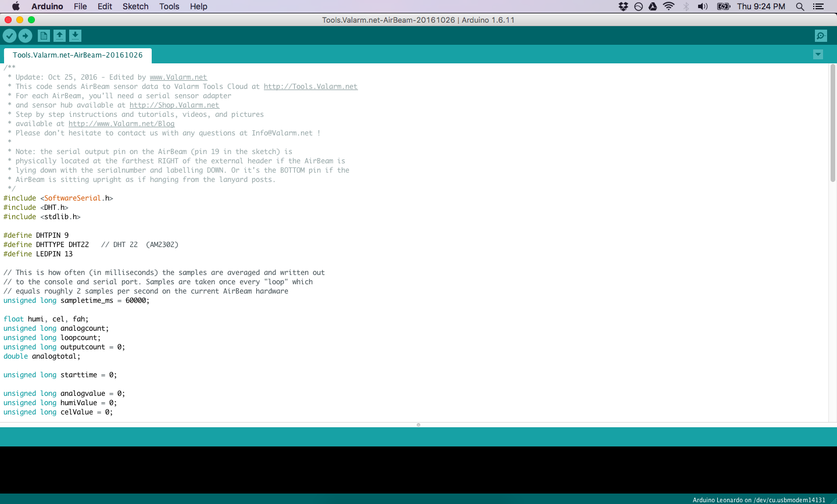Expand the tab menu dropdown arrow
The width and height of the screenshot is (837, 504).
pyautogui.click(x=818, y=55)
